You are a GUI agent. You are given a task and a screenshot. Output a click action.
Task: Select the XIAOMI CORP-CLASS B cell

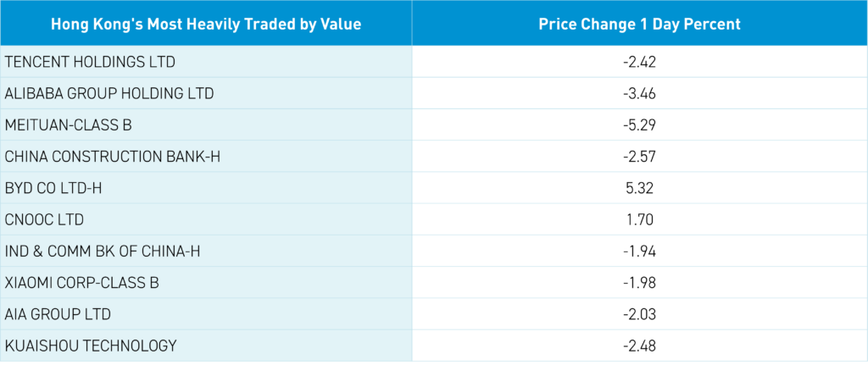click(81, 282)
